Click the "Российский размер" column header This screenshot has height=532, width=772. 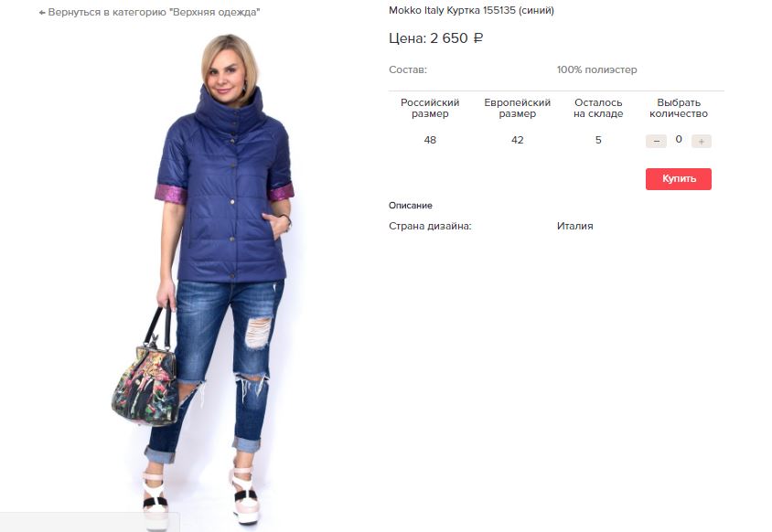[430, 108]
